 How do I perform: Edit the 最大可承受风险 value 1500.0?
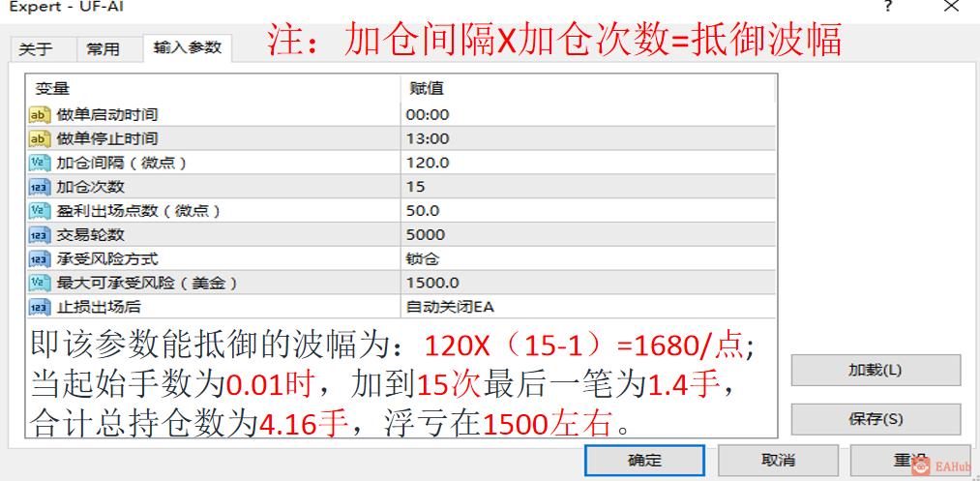(587, 283)
